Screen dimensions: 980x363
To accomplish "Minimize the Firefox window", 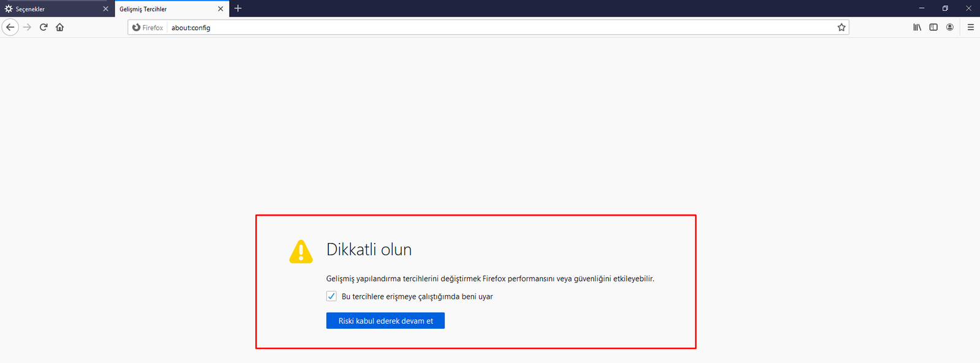I will [x=921, y=9].
